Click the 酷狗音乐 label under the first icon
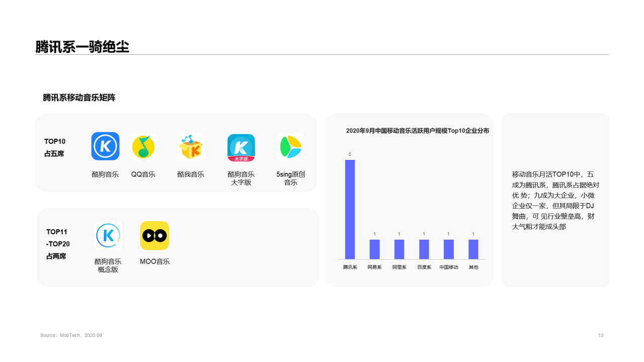The width and height of the screenshot is (644, 362). pyautogui.click(x=105, y=174)
